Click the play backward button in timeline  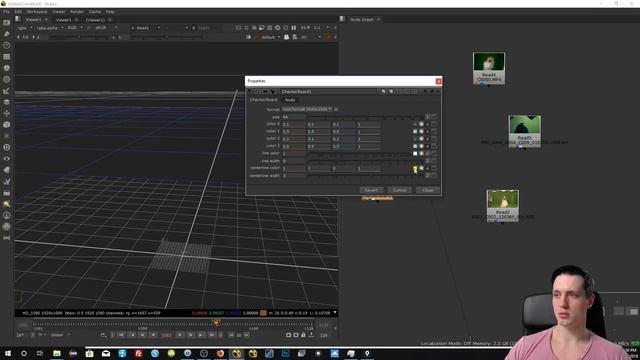click(153, 335)
